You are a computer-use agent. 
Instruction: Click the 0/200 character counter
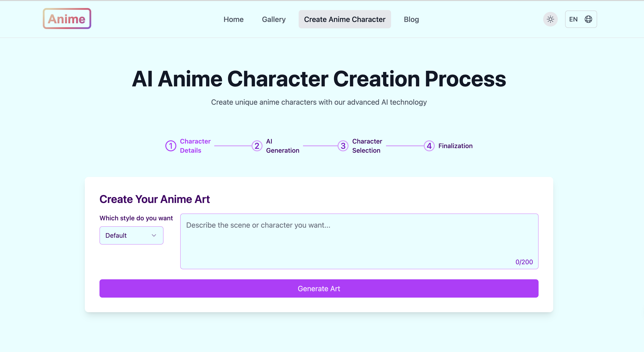click(x=524, y=262)
